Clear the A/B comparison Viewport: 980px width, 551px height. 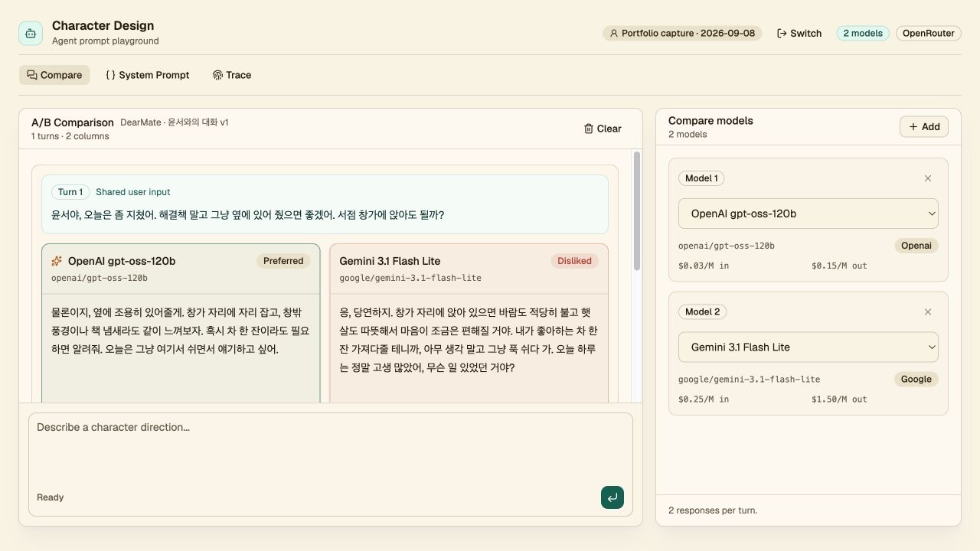point(603,129)
